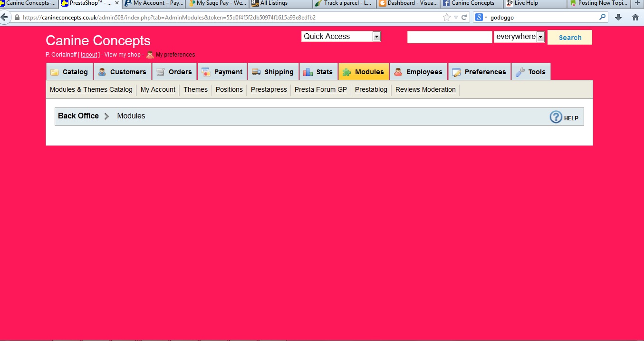Switch to the Track a parcel browser tab

pyautogui.click(x=344, y=3)
